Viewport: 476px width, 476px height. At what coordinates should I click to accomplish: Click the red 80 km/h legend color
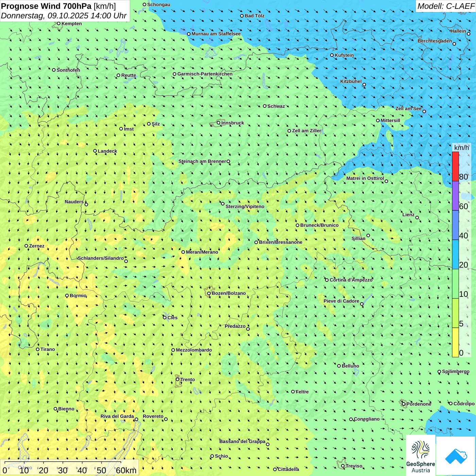(455, 166)
